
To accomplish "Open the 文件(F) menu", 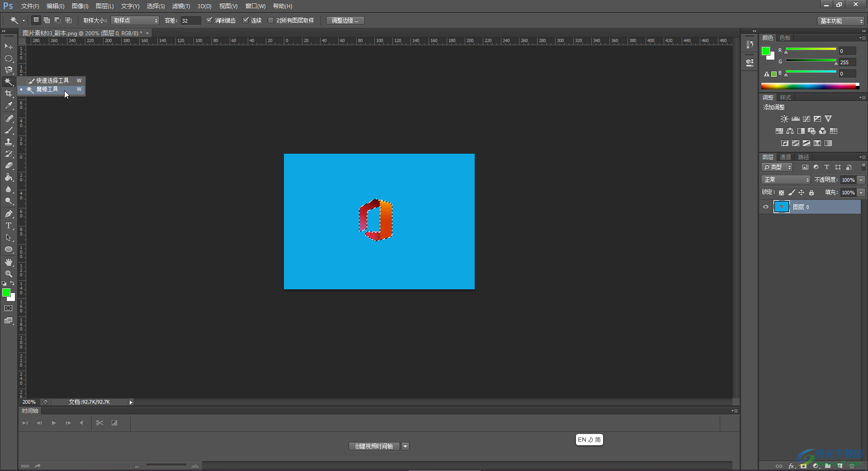I will (30, 6).
